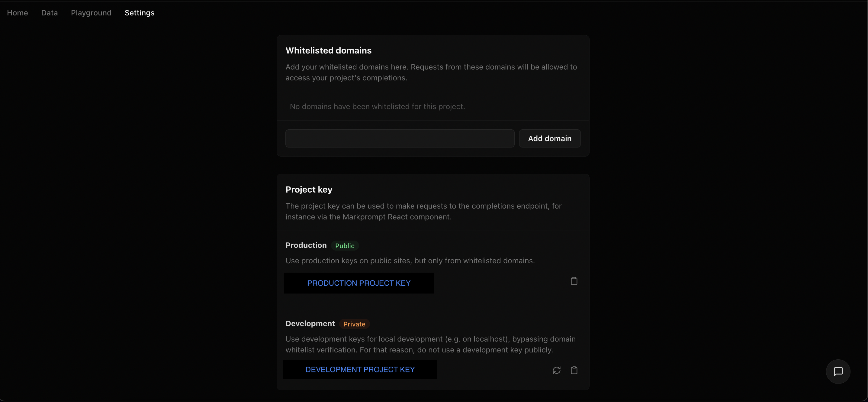868x402 pixels.
Task: Click the Project key heading
Action: [309, 190]
